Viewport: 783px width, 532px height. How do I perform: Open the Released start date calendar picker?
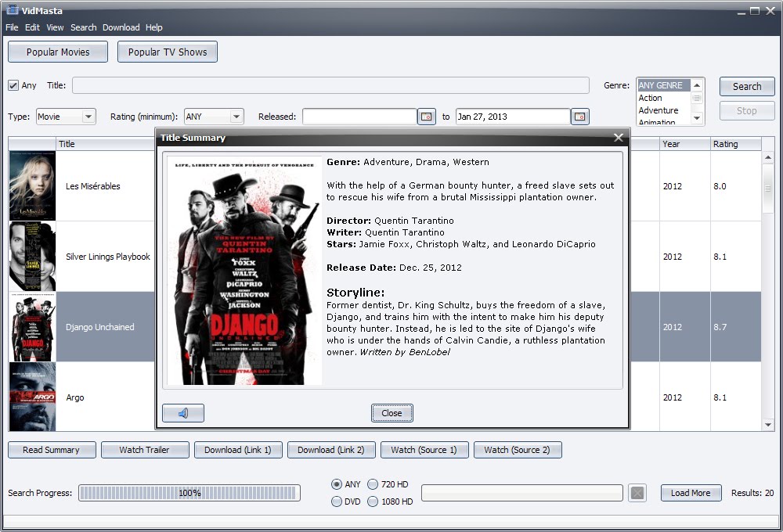click(x=426, y=117)
